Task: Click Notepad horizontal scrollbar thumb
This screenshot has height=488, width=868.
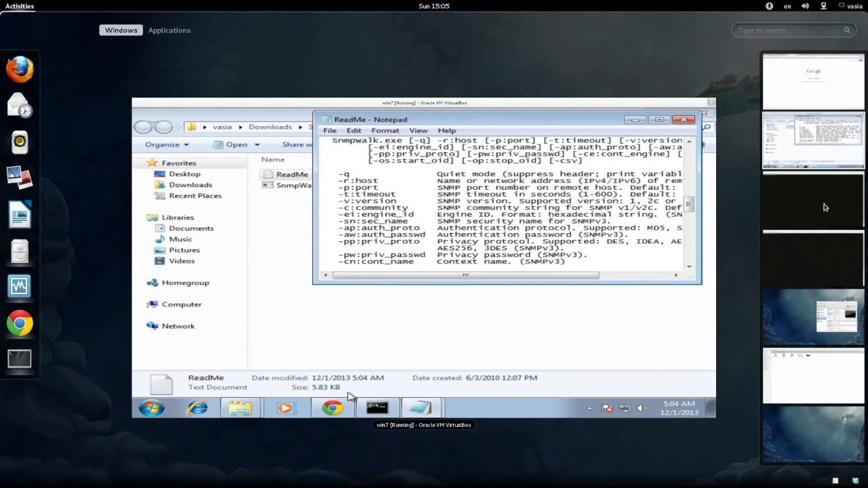Action: 466,275
